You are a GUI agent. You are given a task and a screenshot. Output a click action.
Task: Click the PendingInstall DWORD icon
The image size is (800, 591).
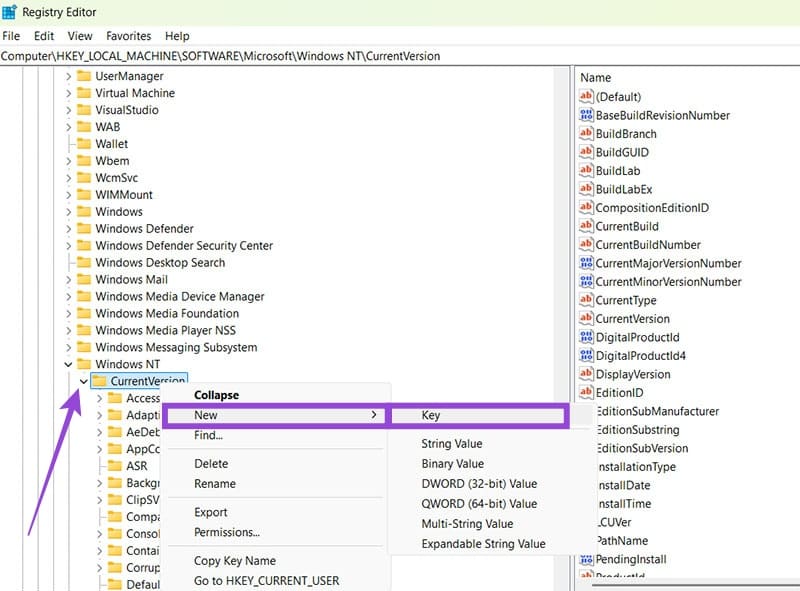click(x=586, y=559)
